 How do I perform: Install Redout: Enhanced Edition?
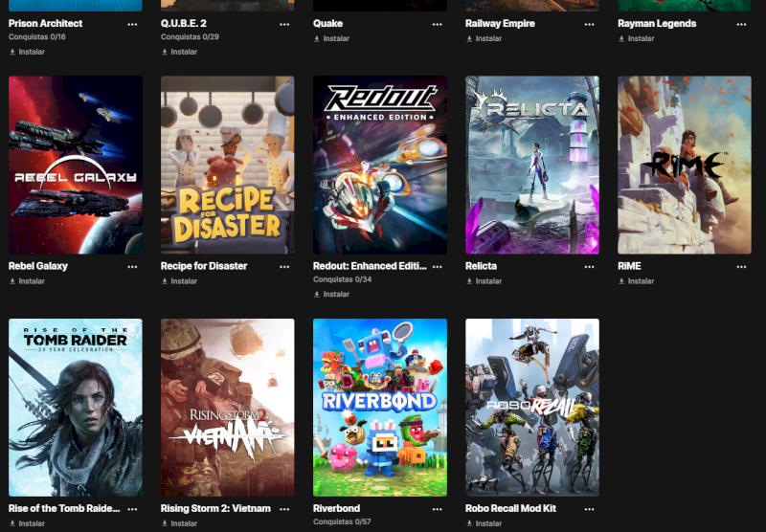point(331,295)
